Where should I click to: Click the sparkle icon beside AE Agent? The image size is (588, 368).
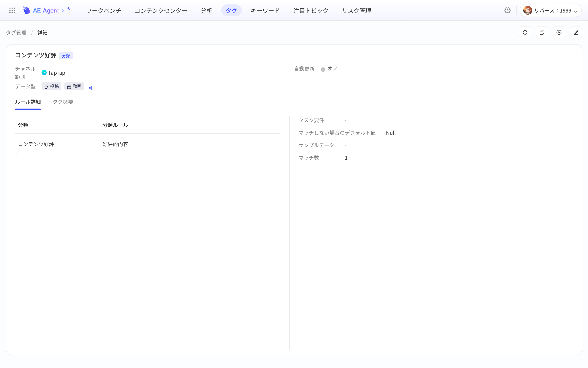[69, 8]
